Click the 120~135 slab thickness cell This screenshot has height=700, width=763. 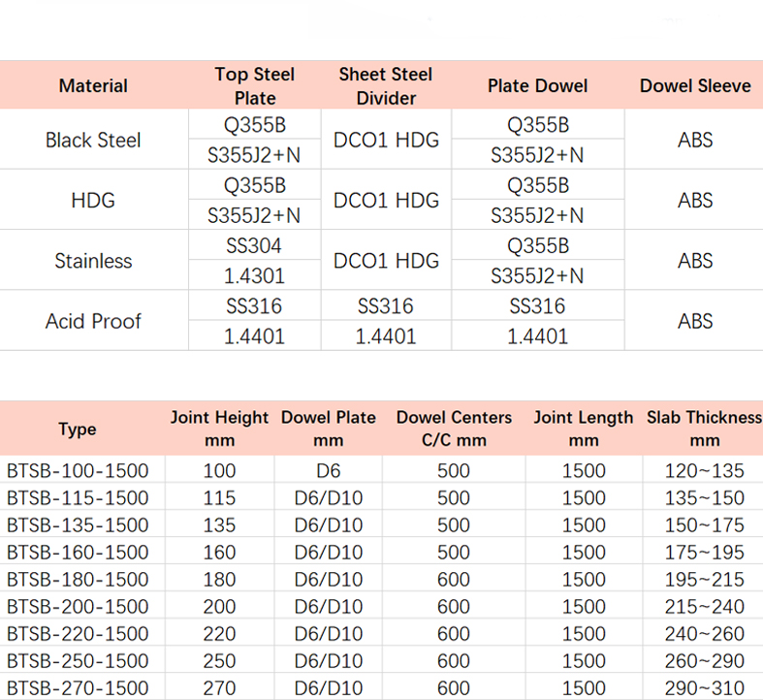[x=704, y=471]
